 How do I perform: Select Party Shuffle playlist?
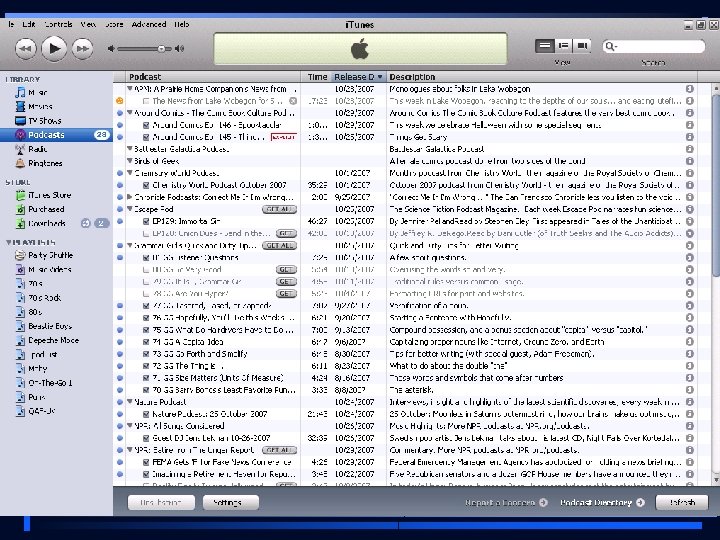pyautogui.click(x=50, y=255)
